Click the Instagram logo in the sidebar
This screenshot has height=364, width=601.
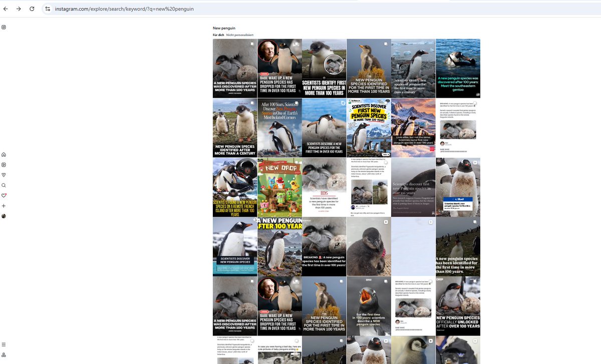[4, 27]
